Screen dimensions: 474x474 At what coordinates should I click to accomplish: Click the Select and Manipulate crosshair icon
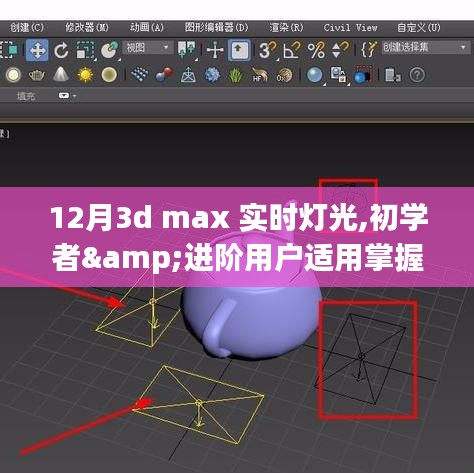point(214,50)
